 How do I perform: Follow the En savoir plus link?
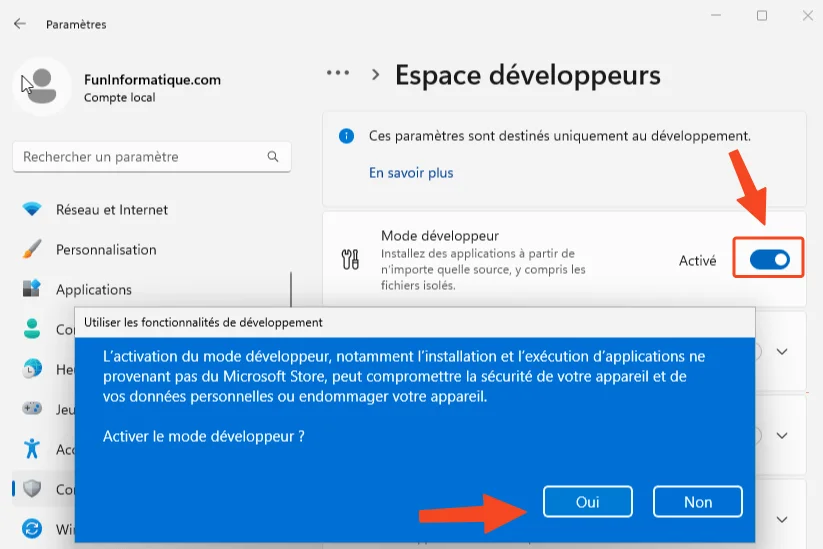tap(411, 173)
